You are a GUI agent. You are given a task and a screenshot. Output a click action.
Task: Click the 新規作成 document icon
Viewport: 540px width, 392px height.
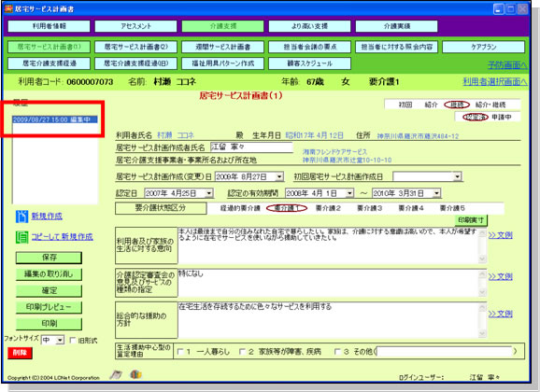(x=21, y=217)
